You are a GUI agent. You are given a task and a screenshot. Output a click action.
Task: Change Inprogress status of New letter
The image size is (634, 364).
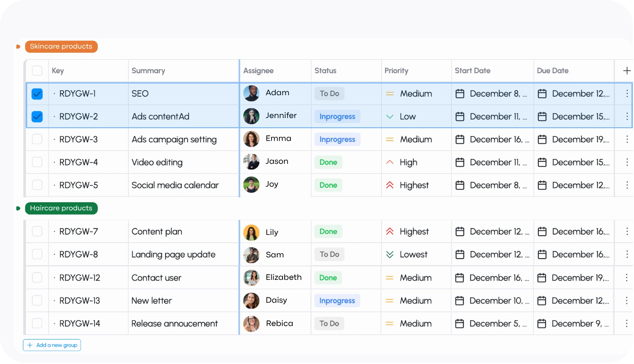337,301
